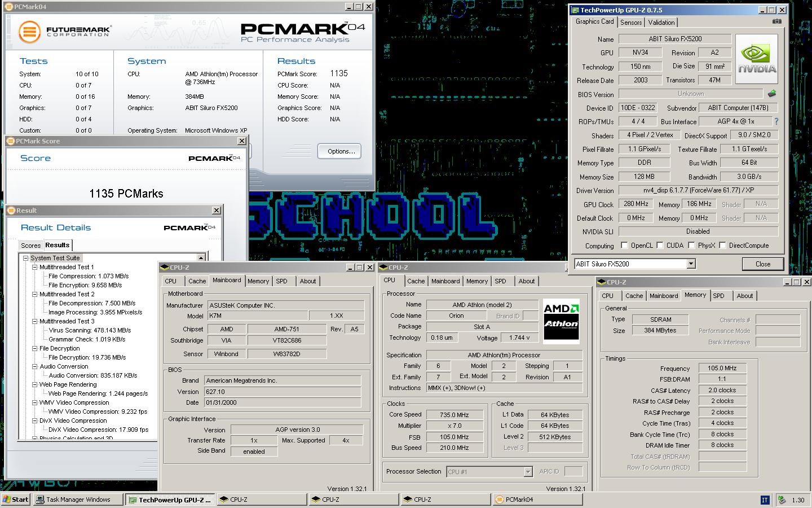Activate PCMark04 from the taskbar
This screenshot has height=508, width=812.
click(x=537, y=500)
